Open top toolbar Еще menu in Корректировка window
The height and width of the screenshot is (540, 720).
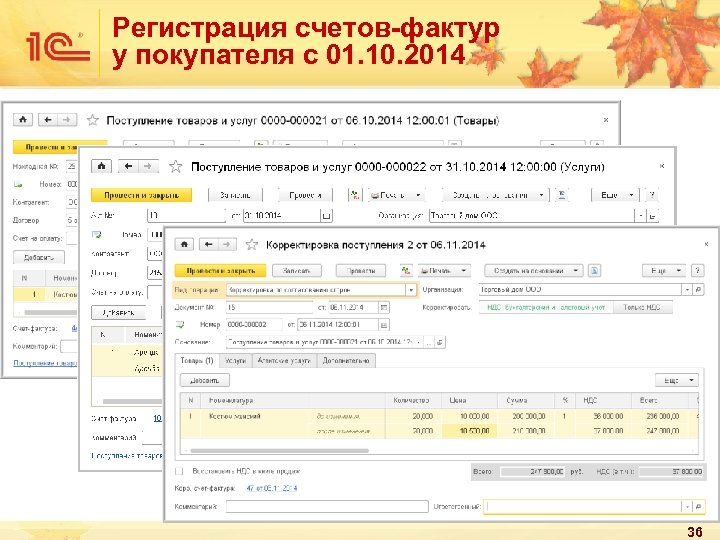tap(664, 271)
